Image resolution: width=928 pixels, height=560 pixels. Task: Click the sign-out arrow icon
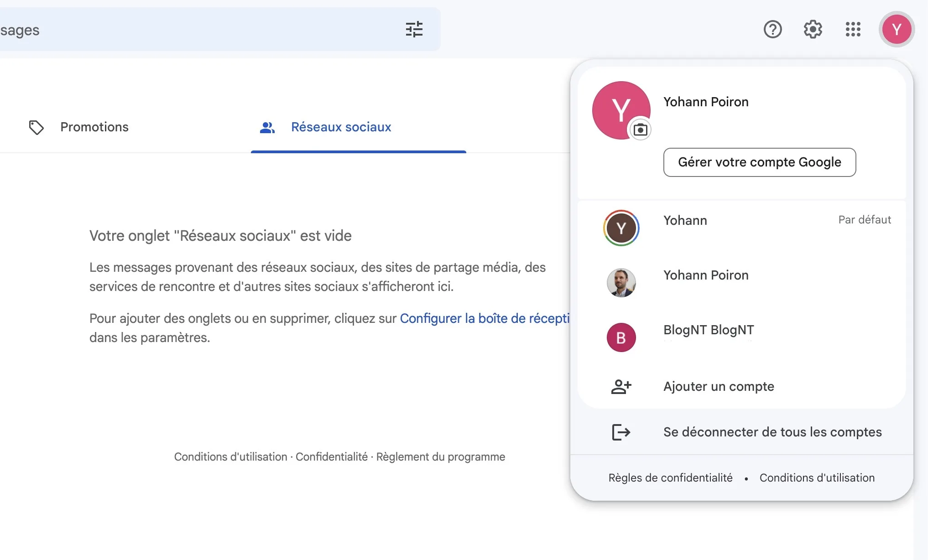pos(621,432)
